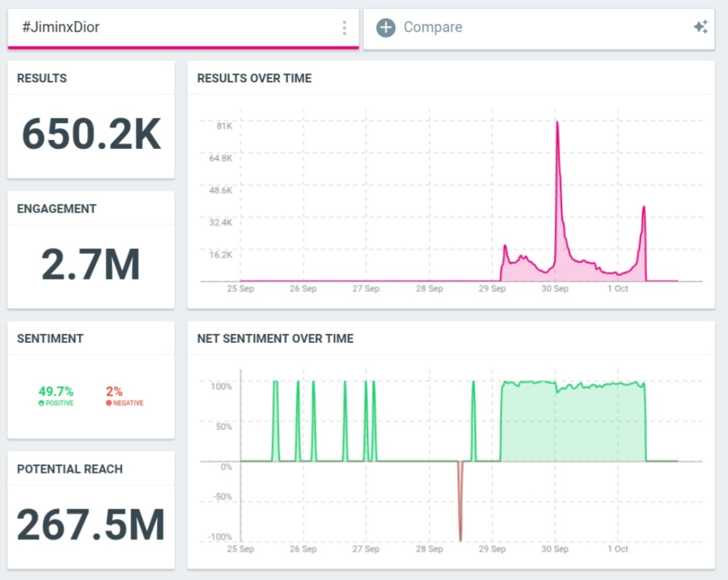Click the 30 Sep peak in results chart

tap(557, 123)
